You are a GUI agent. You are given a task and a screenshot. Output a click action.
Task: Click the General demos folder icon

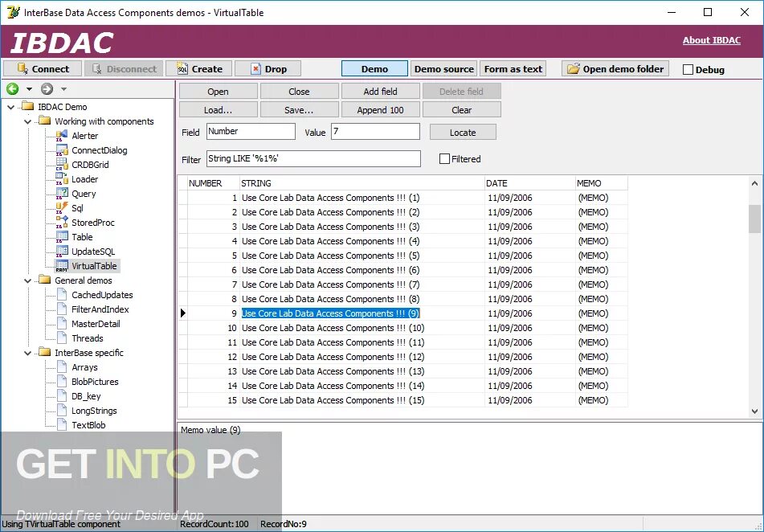(45, 280)
